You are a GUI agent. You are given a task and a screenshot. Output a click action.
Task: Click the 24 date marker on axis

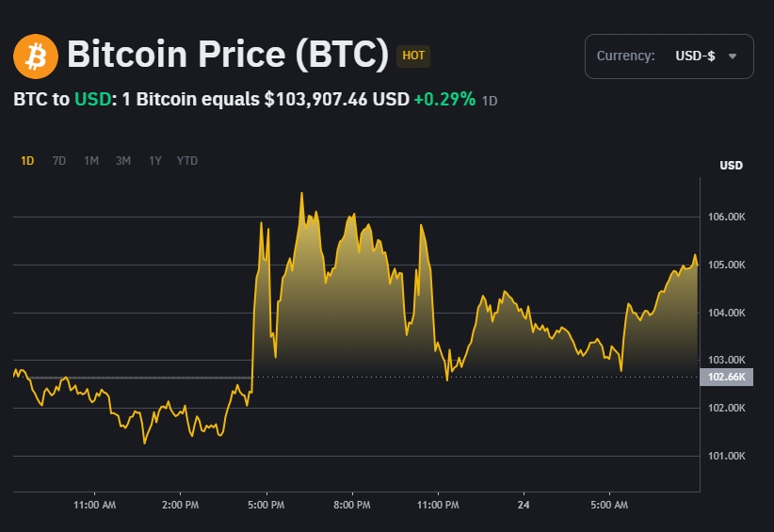pos(524,506)
